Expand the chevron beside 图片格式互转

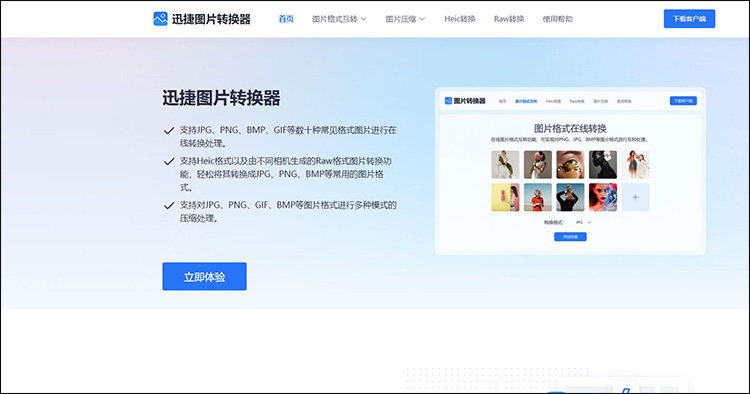click(x=364, y=19)
